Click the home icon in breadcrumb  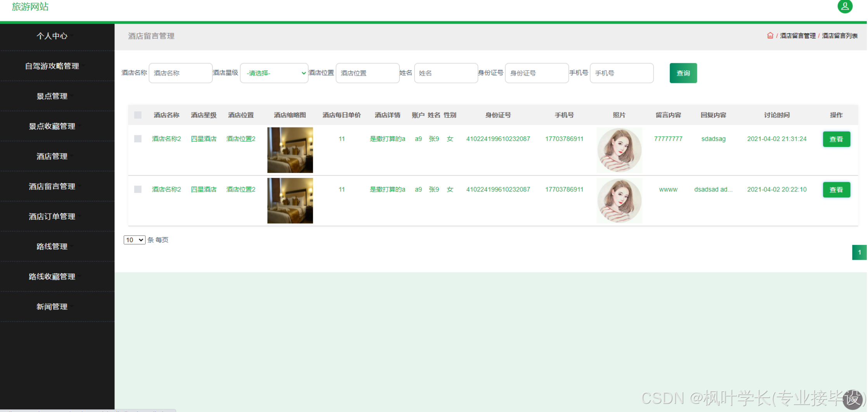pyautogui.click(x=770, y=36)
